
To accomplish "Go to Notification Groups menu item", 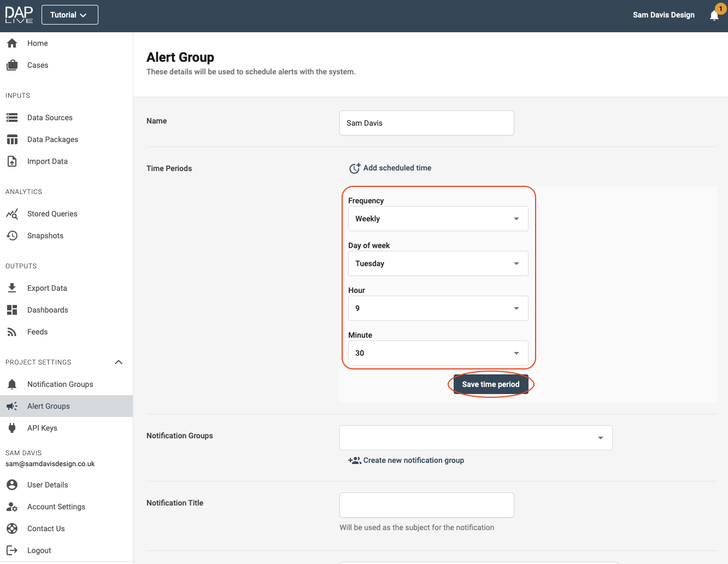I will [60, 384].
